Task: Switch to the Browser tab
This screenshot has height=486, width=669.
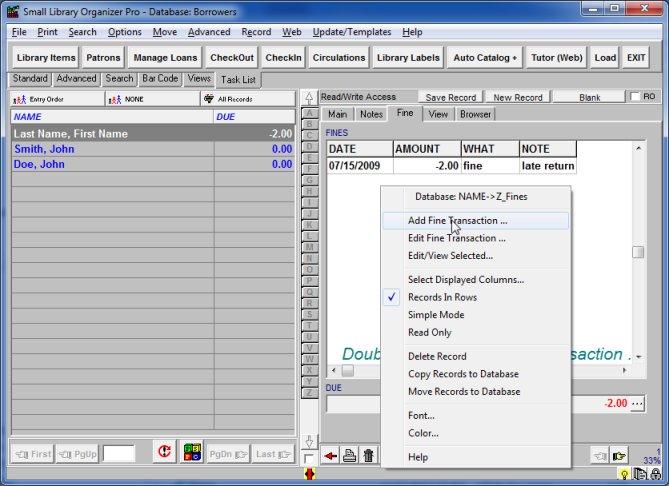Action: (x=475, y=114)
